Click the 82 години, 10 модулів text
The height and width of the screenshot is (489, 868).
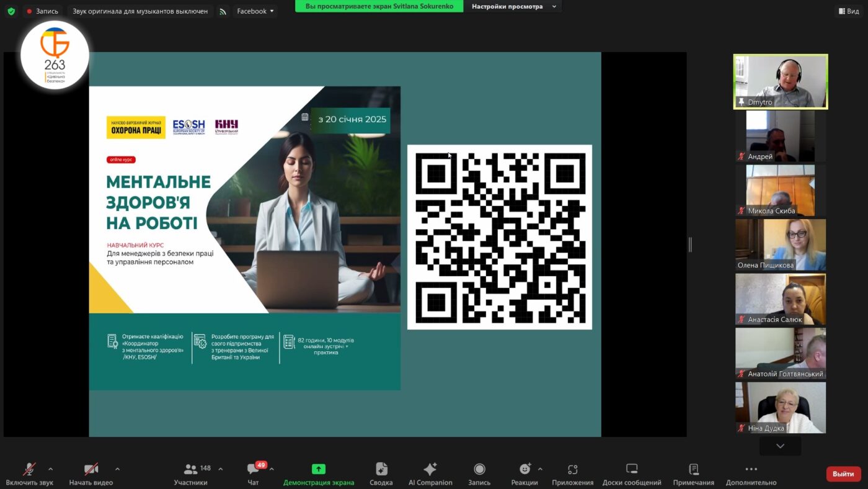[326, 346]
